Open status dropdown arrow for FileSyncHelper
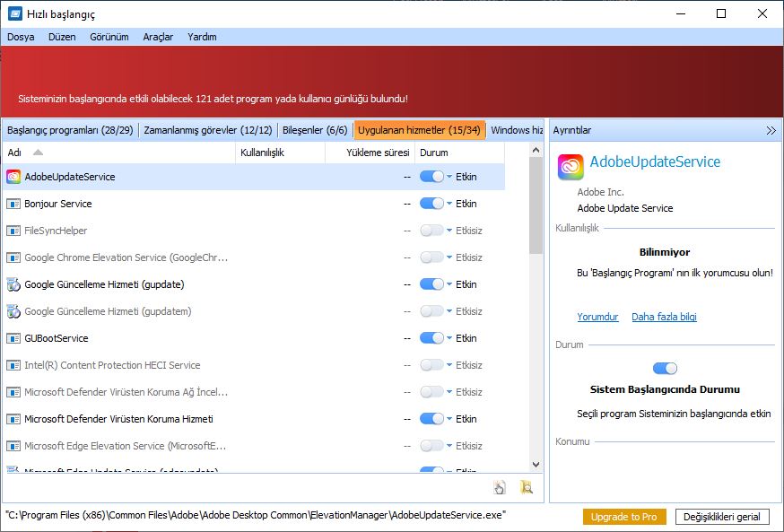Image resolution: width=784 pixels, height=532 pixels. 449,231
